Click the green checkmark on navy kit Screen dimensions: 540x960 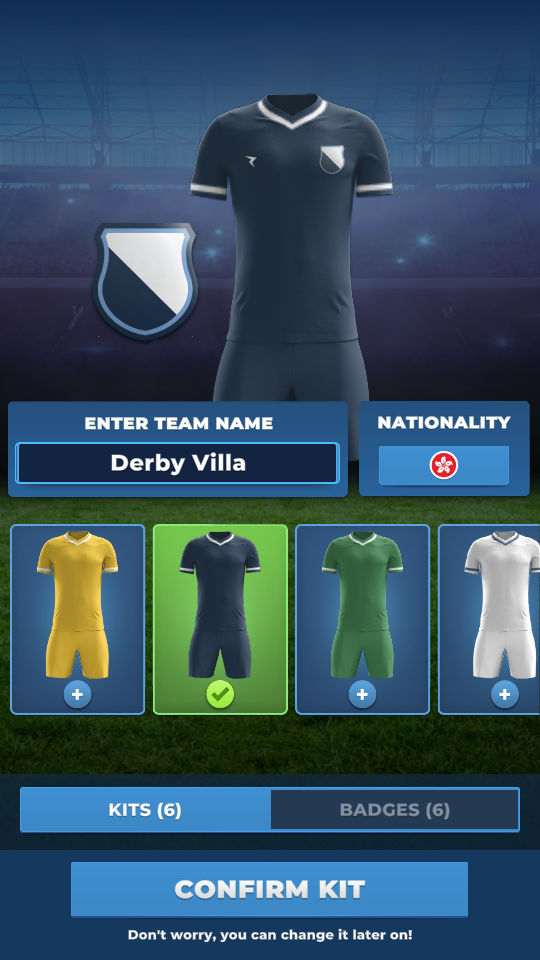(x=220, y=694)
